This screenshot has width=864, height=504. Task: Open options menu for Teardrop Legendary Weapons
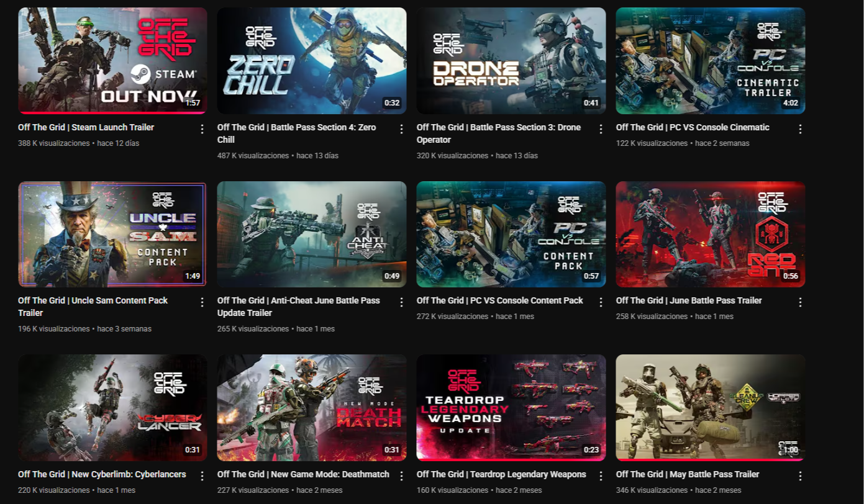point(601,476)
